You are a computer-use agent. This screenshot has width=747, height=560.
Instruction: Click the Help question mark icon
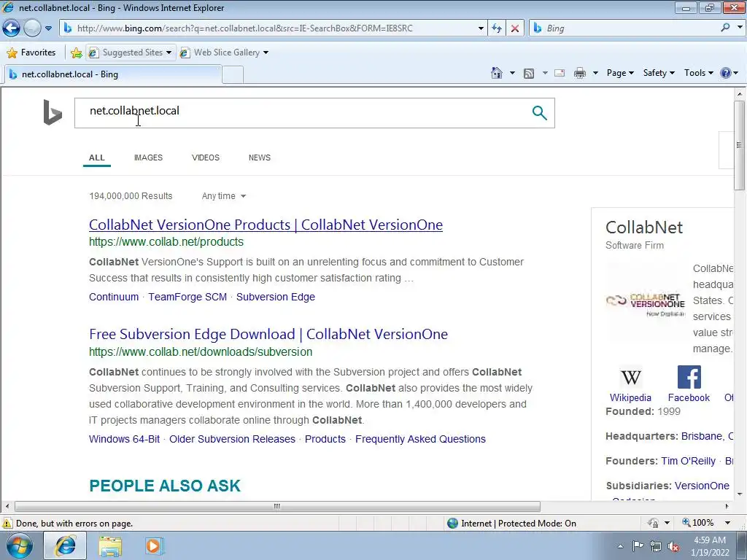(726, 73)
